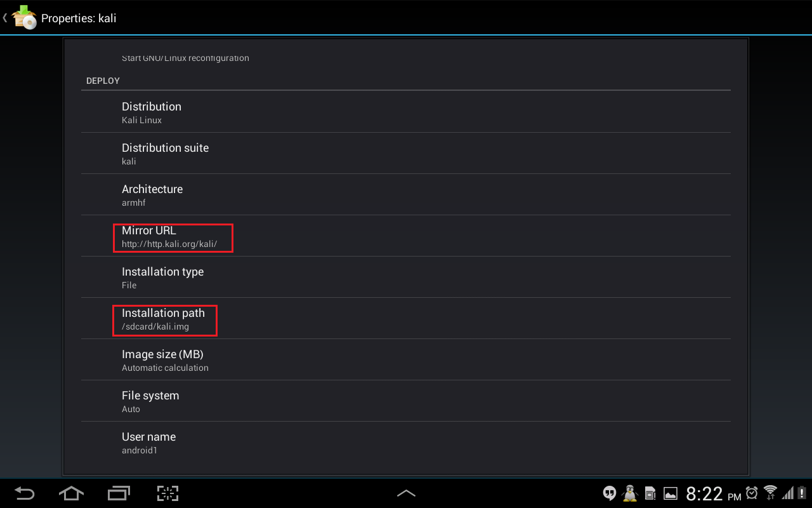The image size is (812, 508).
Task: Select the File system option
Action: (406, 401)
